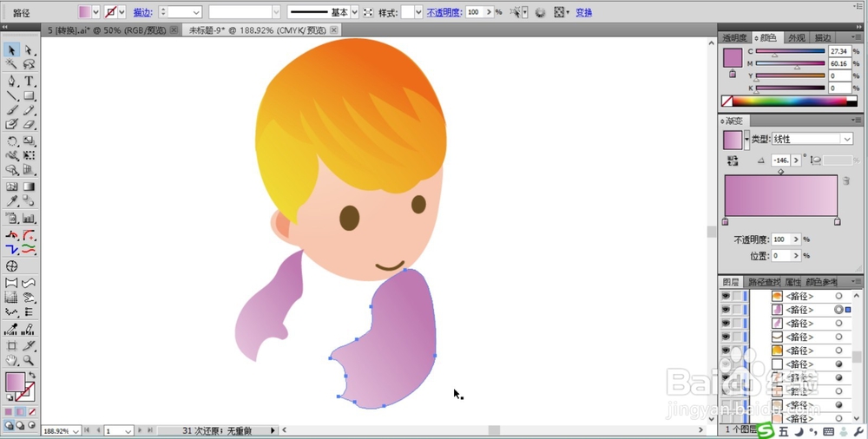
Task: Pick a color from the spectrum bar
Action: pyautogui.click(x=791, y=102)
